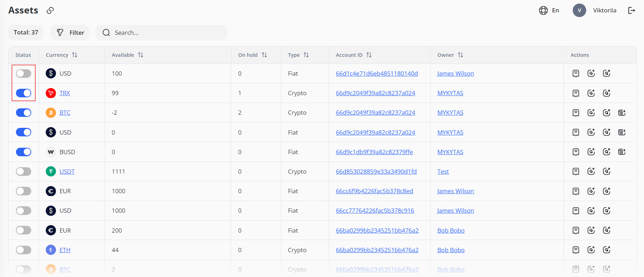Switch off the status toggle for MYKYTAS USD

click(23, 132)
